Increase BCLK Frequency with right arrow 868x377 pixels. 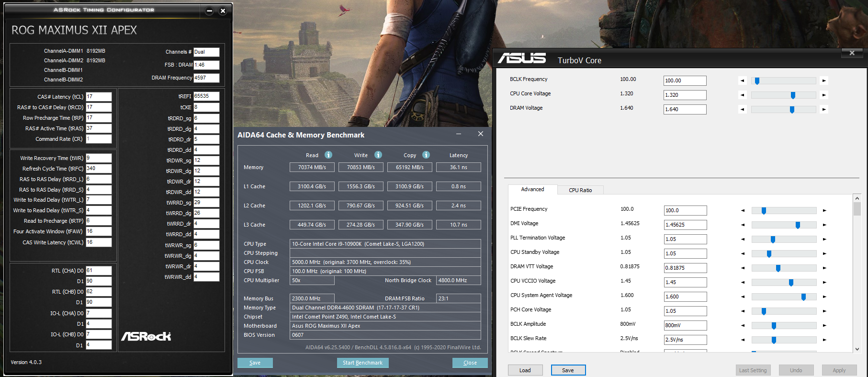pos(824,81)
